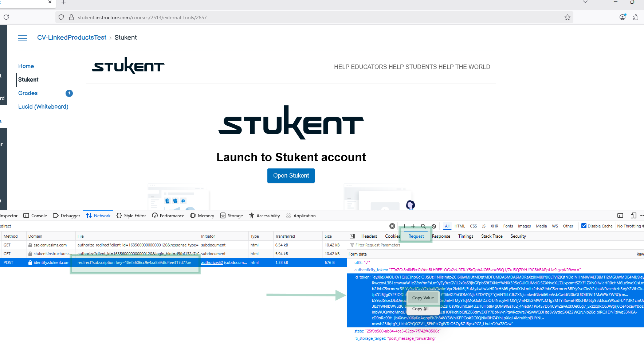Filter requests by JS type
644x358 pixels.
(484, 226)
